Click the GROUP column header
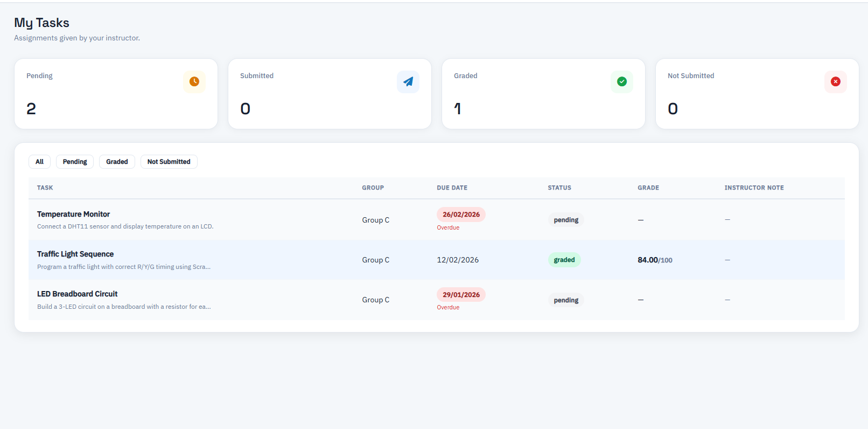Image resolution: width=868 pixels, height=429 pixels. point(373,188)
